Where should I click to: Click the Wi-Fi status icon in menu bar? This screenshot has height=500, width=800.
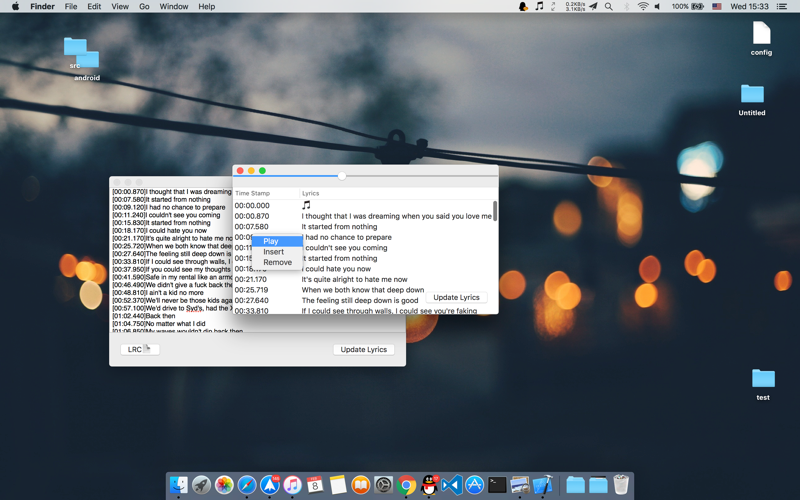coord(643,6)
